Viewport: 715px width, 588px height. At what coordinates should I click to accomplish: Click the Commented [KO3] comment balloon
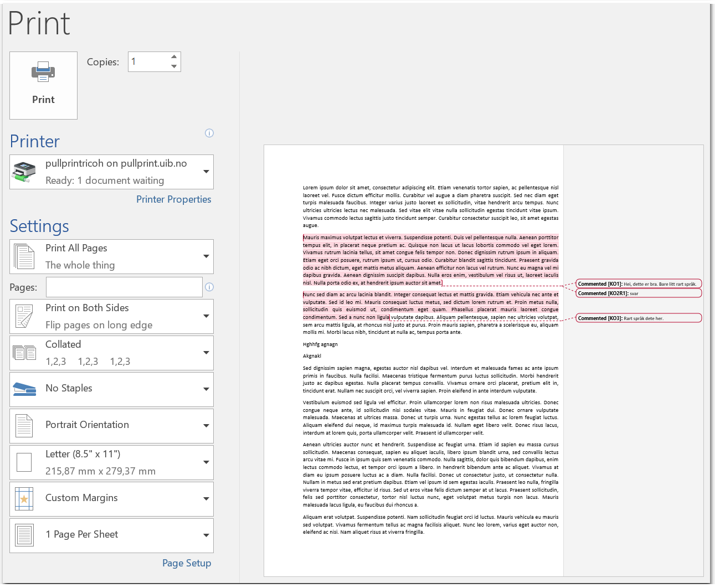tap(638, 318)
